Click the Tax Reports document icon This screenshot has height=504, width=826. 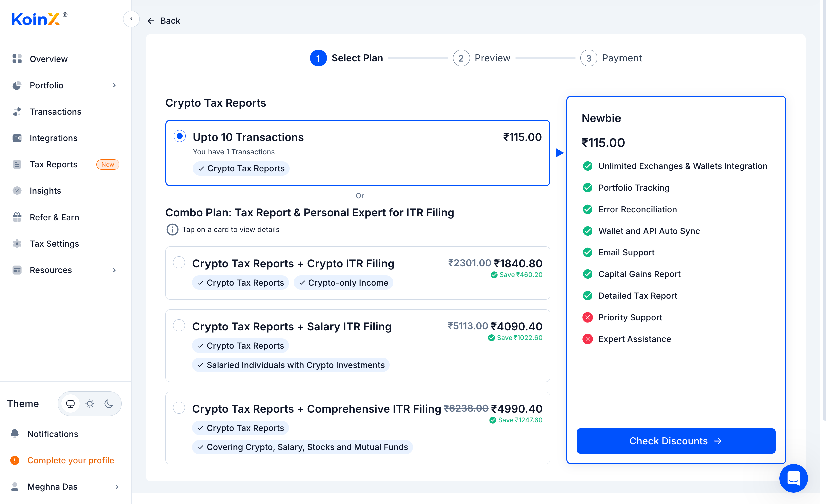tap(17, 164)
